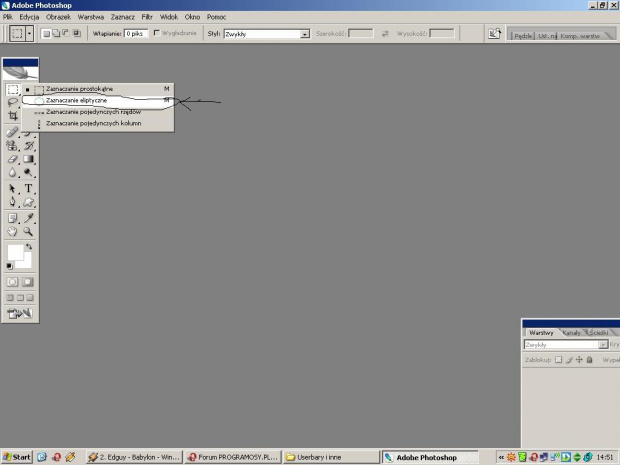The width and height of the screenshot is (620, 465).
Task: Select the Pen tool
Action: pos(12,202)
